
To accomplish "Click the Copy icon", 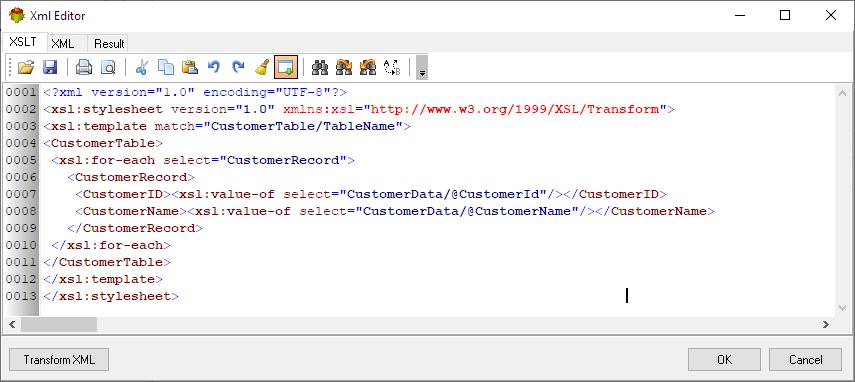I will click(x=166, y=68).
